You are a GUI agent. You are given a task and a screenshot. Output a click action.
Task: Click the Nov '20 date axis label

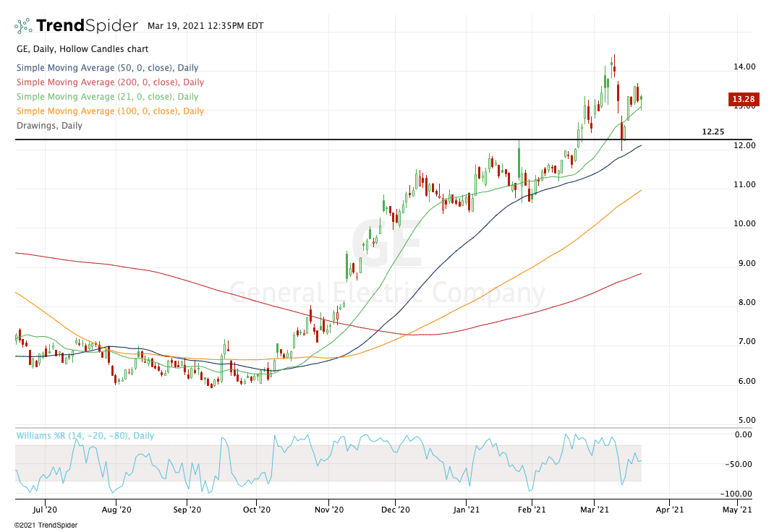coord(328,510)
